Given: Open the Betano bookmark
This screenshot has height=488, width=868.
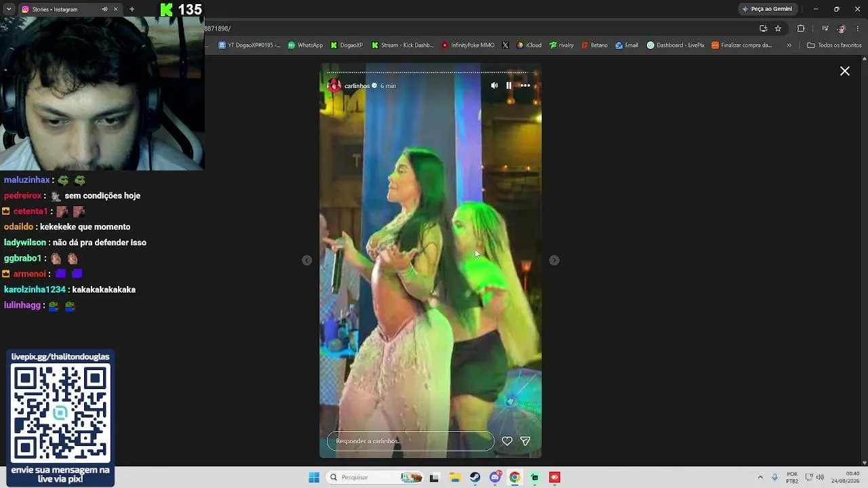Looking at the screenshot, I should tap(595, 45).
